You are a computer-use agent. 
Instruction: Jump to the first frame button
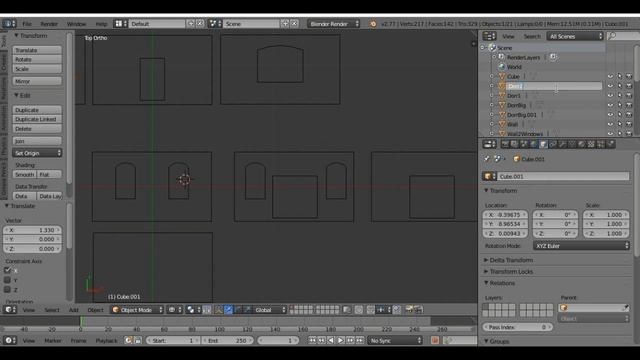tap(312, 340)
